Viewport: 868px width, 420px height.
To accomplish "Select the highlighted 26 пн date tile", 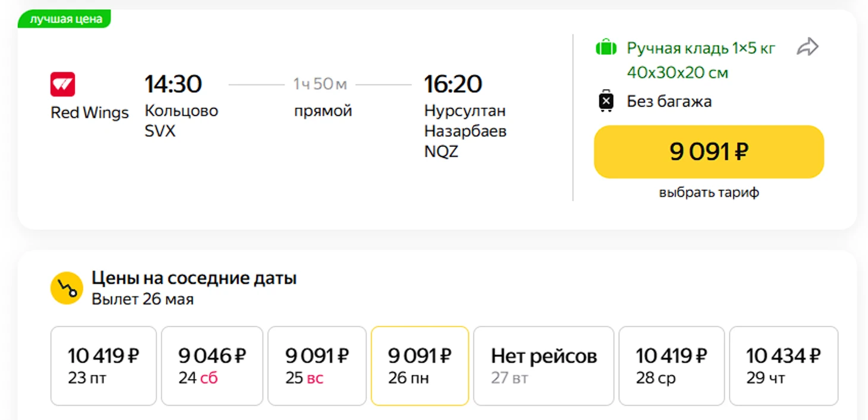I will pyautogui.click(x=420, y=366).
